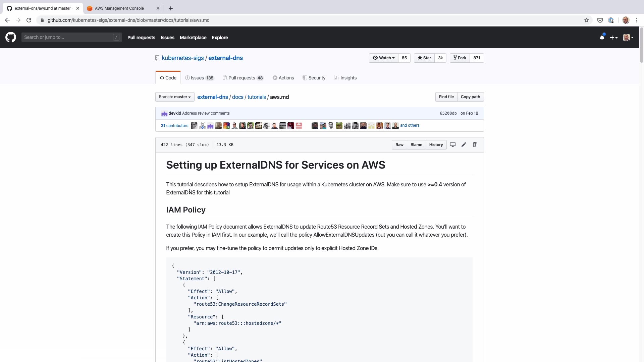Screen dimensions: 644x362
Task: Reload the page in browser toolbar
Action: click(29, 20)
